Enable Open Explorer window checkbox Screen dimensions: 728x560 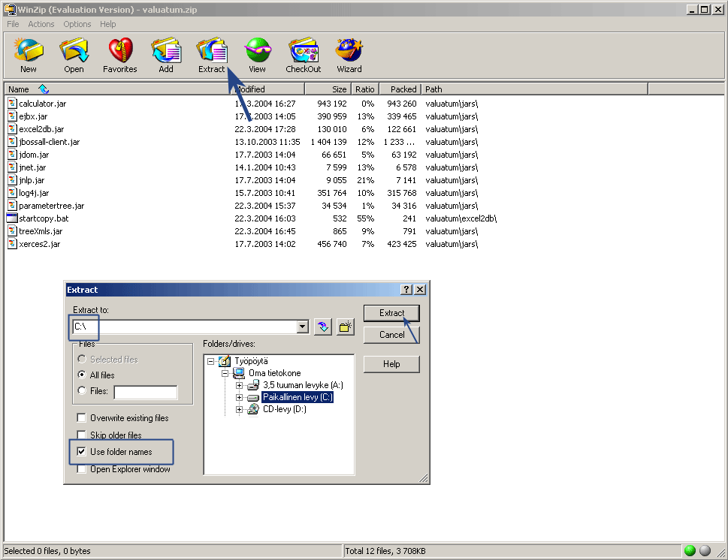[x=81, y=469]
